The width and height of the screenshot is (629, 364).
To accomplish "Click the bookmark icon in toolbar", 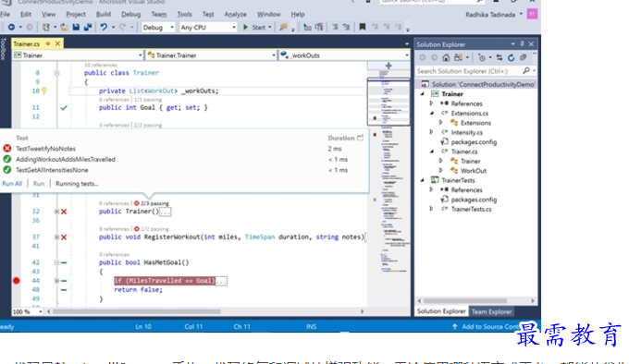I will coord(363,27).
